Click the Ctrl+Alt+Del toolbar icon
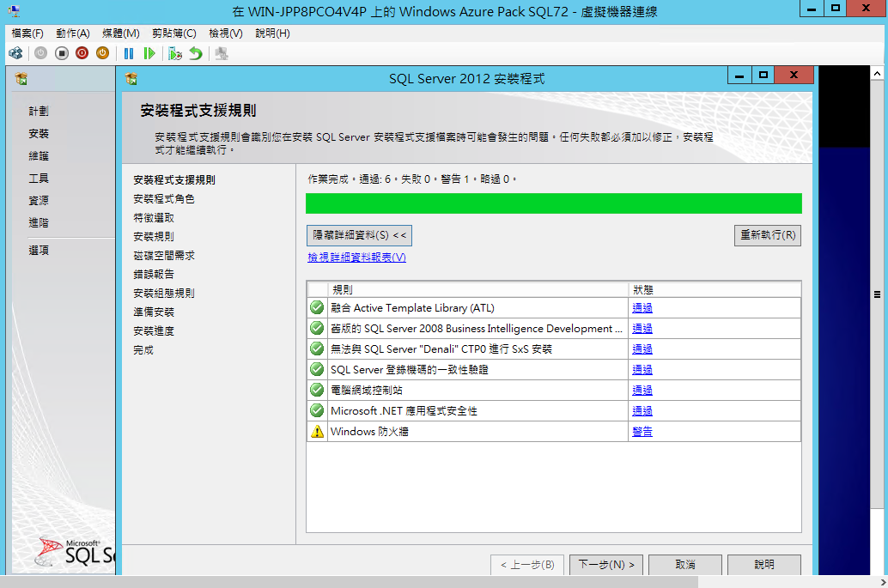This screenshot has width=888, height=588. (x=15, y=53)
